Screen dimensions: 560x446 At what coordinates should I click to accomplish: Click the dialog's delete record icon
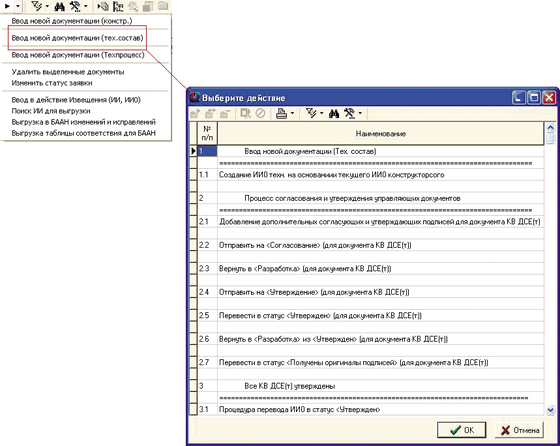(x=224, y=114)
